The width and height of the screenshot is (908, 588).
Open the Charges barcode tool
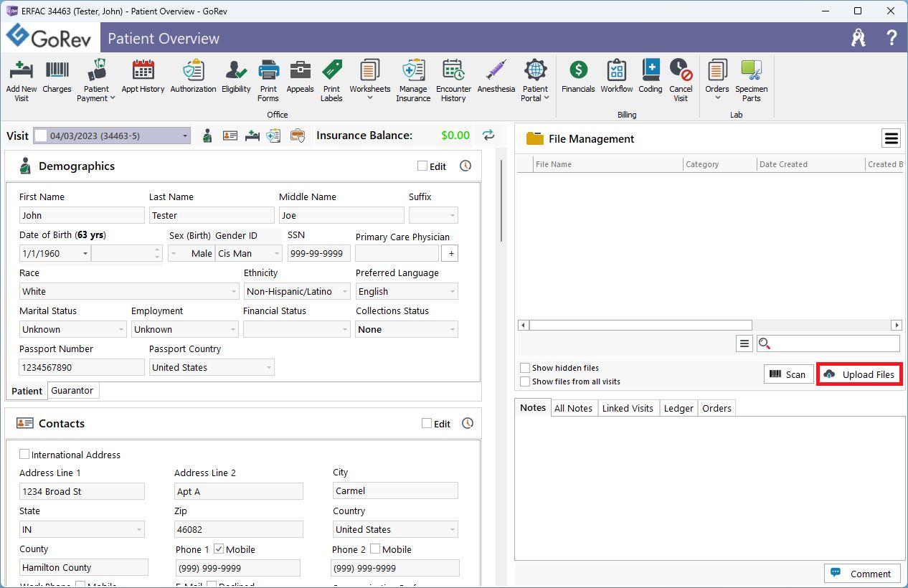tap(57, 77)
